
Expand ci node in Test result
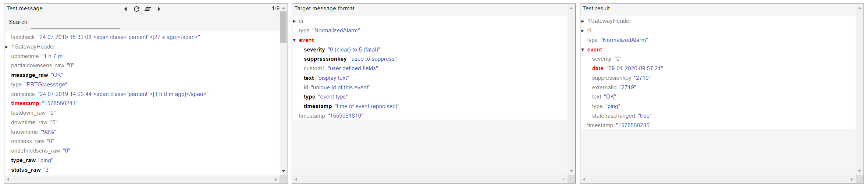[583, 31]
